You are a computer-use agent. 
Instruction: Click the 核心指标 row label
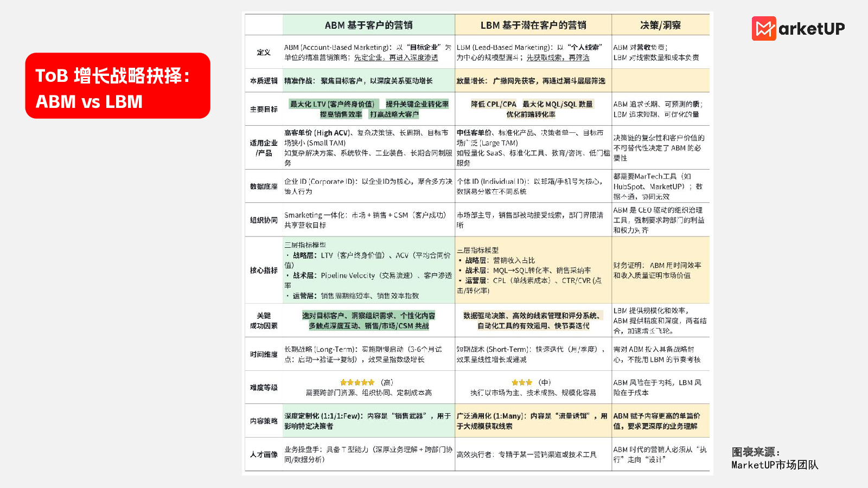point(264,270)
